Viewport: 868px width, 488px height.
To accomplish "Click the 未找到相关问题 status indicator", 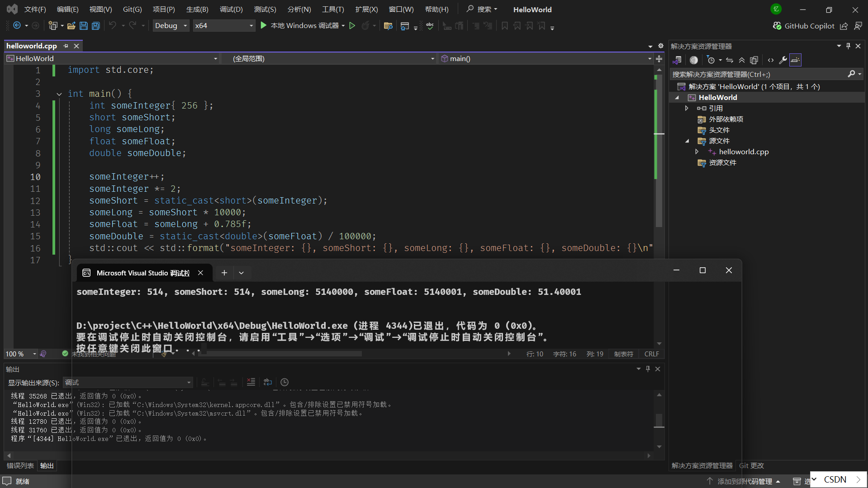I will [89, 354].
